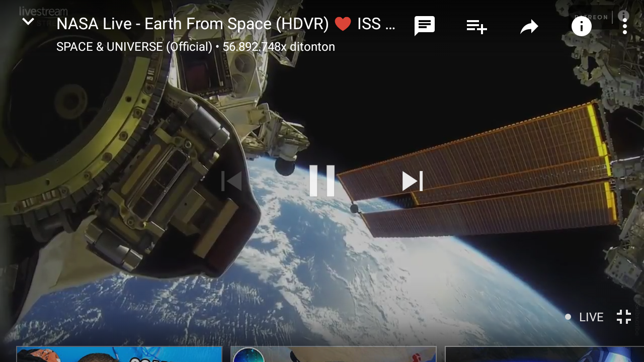The width and height of the screenshot is (644, 362).
Task: Open video info card icon
Action: coord(582,26)
